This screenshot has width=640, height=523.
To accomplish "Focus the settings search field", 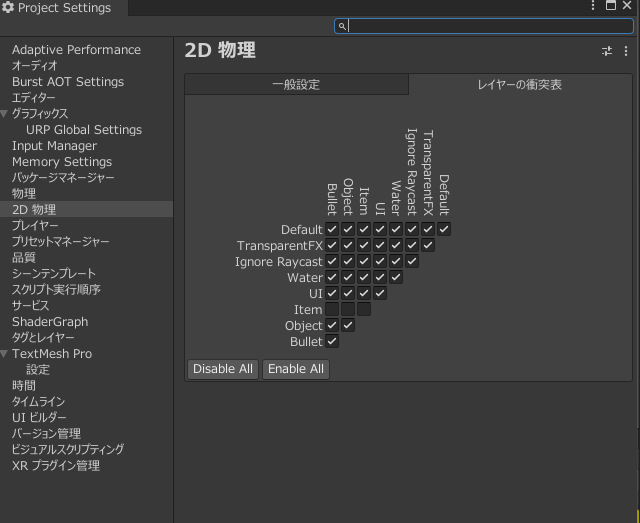I will pyautogui.click(x=484, y=26).
